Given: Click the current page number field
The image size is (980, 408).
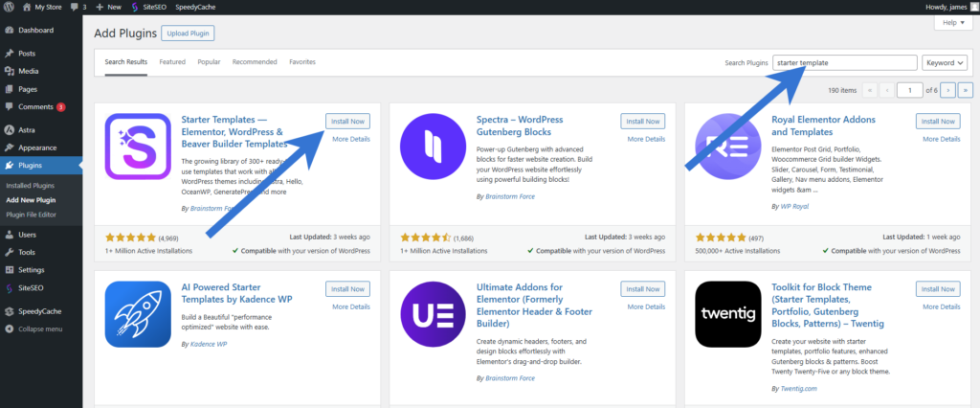Looking at the screenshot, I should coord(910,90).
